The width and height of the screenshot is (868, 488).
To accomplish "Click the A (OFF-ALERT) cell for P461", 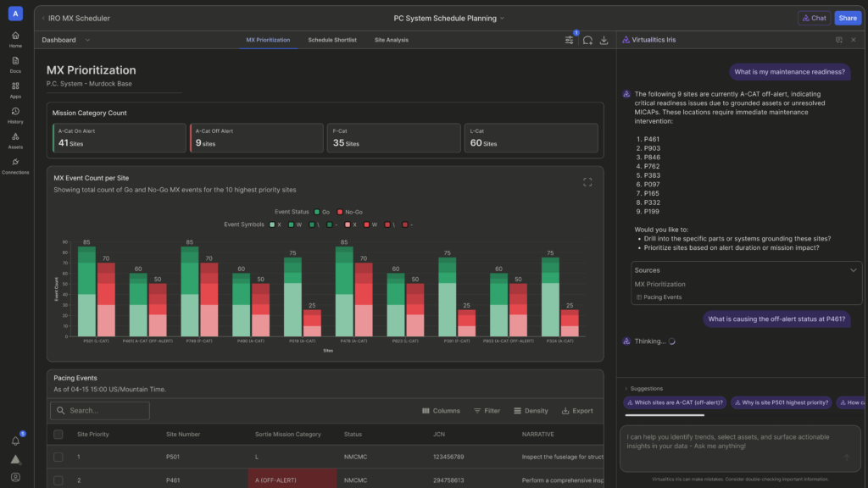I will pyautogui.click(x=292, y=480).
